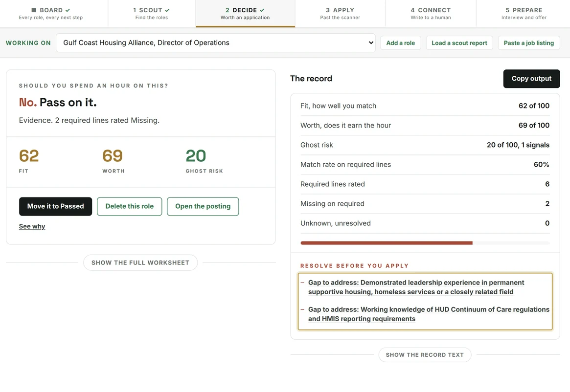
Task: Open the HUD Continuum of Care gap link
Action: tap(429, 314)
